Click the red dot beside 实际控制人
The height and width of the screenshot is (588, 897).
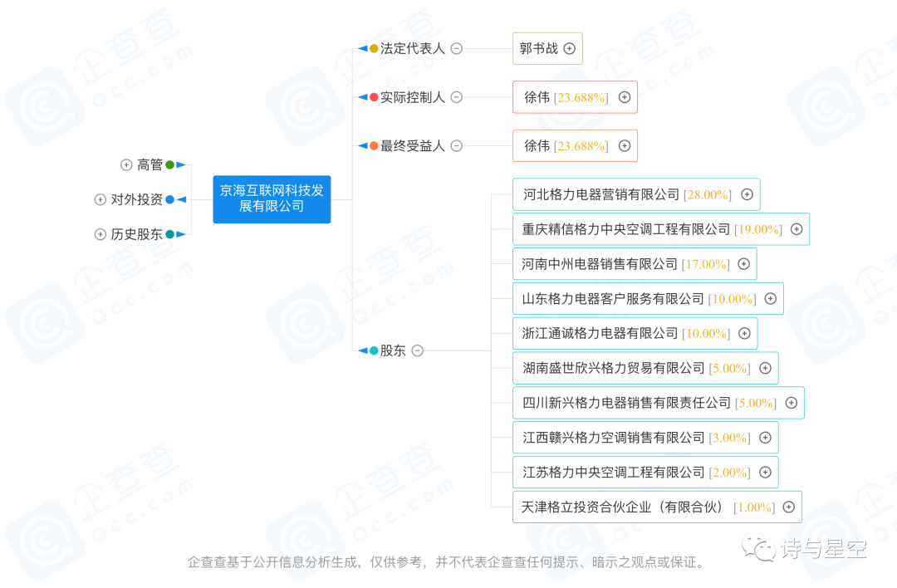pos(374,97)
